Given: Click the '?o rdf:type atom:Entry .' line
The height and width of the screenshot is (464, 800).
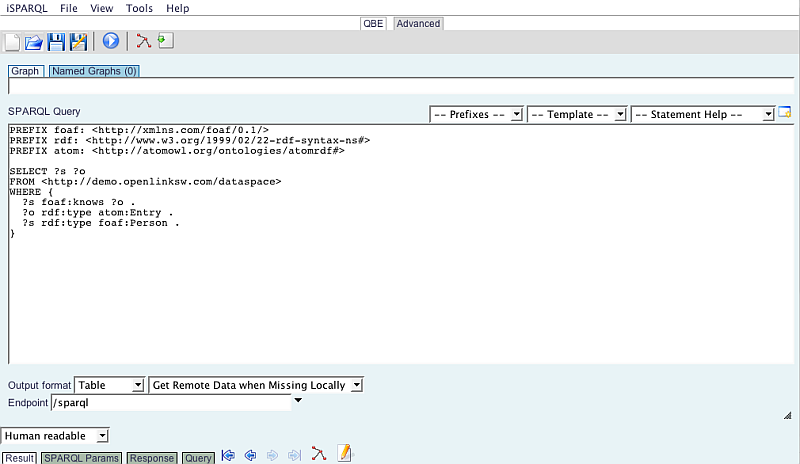Looking at the screenshot, I should click(x=97, y=213).
